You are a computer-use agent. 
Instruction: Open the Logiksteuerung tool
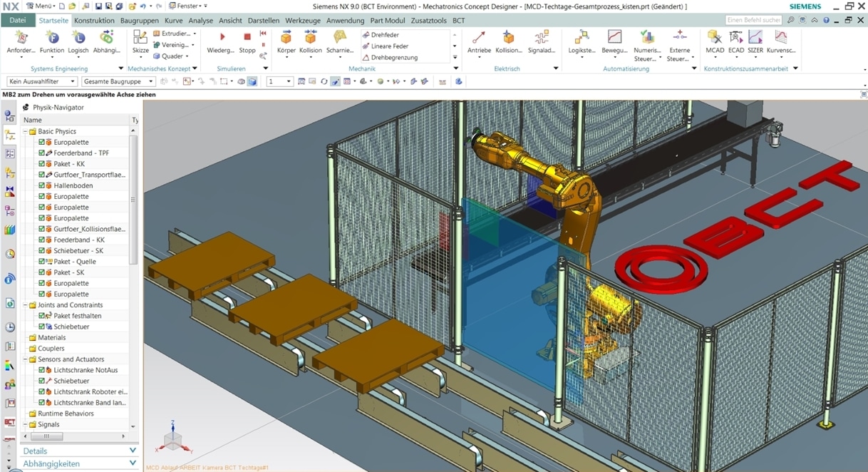point(582,42)
